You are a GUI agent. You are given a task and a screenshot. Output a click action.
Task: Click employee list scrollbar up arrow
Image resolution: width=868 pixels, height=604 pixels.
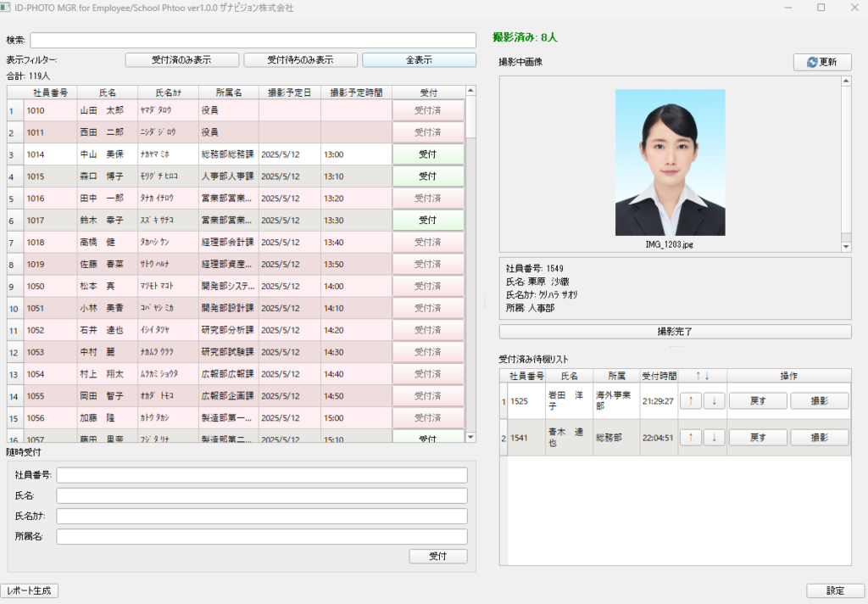470,91
